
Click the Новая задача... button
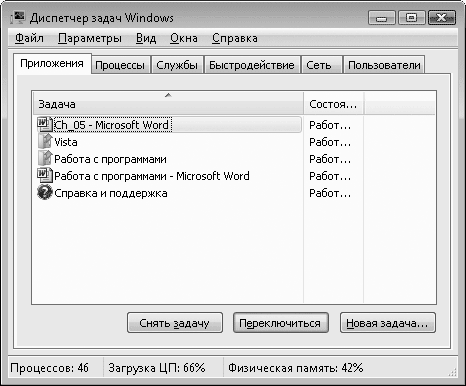(388, 323)
